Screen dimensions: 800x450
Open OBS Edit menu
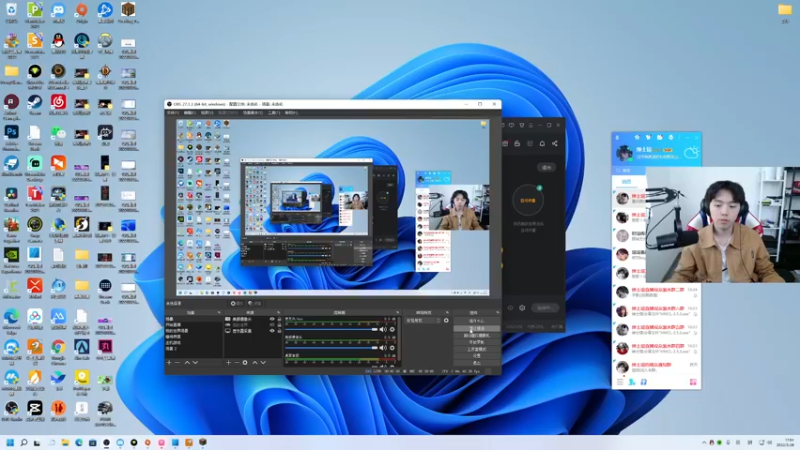[189, 113]
